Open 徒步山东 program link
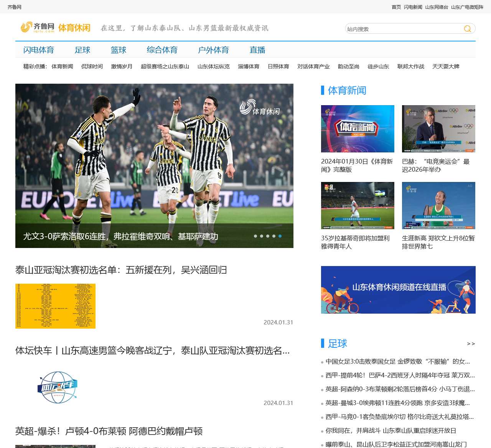 click(379, 66)
